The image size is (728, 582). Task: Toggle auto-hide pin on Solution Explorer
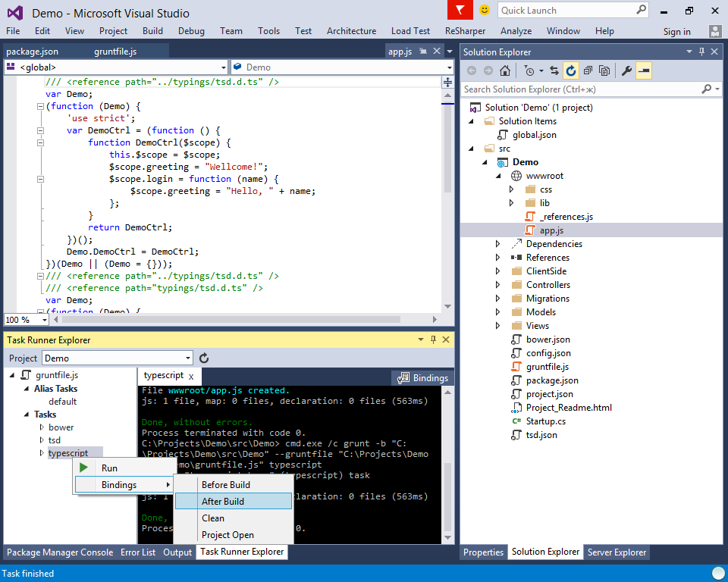coord(701,52)
